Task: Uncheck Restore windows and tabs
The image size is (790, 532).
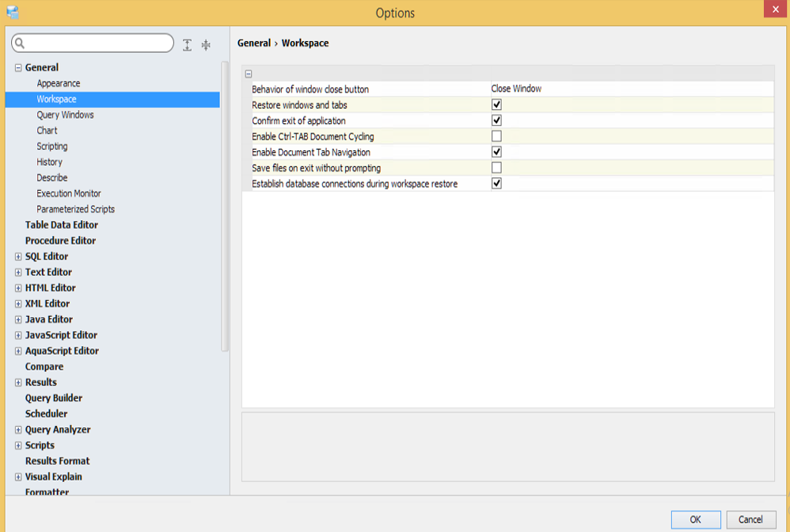Action: coord(496,104)
